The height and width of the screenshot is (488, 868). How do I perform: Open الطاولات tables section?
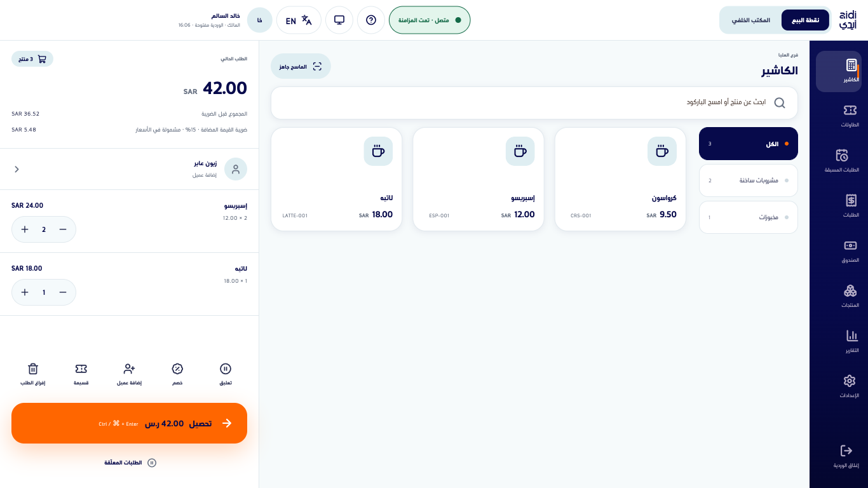click(850, 116)
